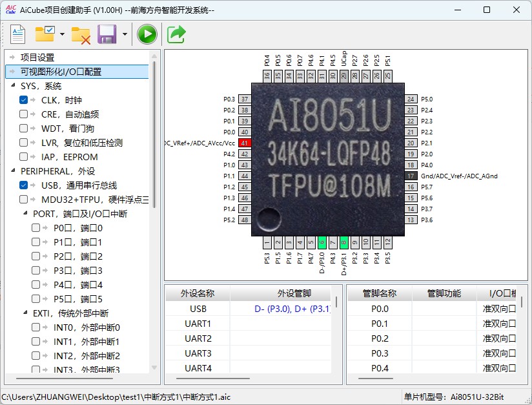Click the tree panel vertical scrollbar
Image resolution: width=532 pixels, height=405 pixels.
[x=154, y=134]
